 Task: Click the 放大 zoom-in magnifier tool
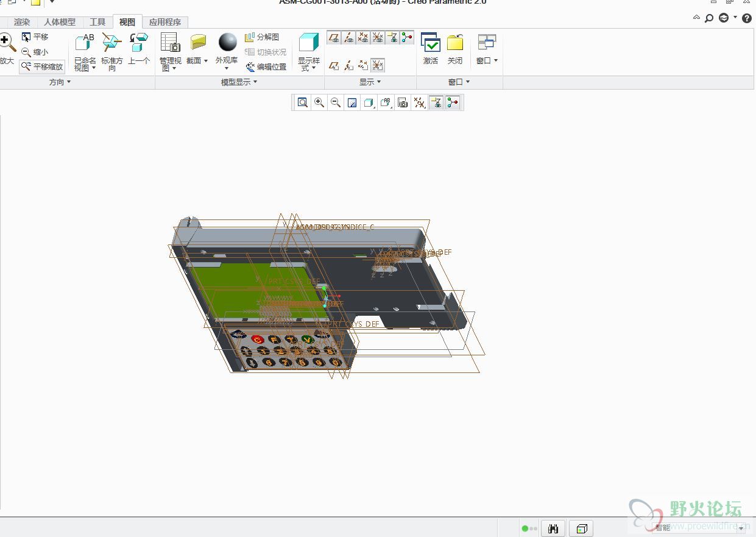point(7,49)
